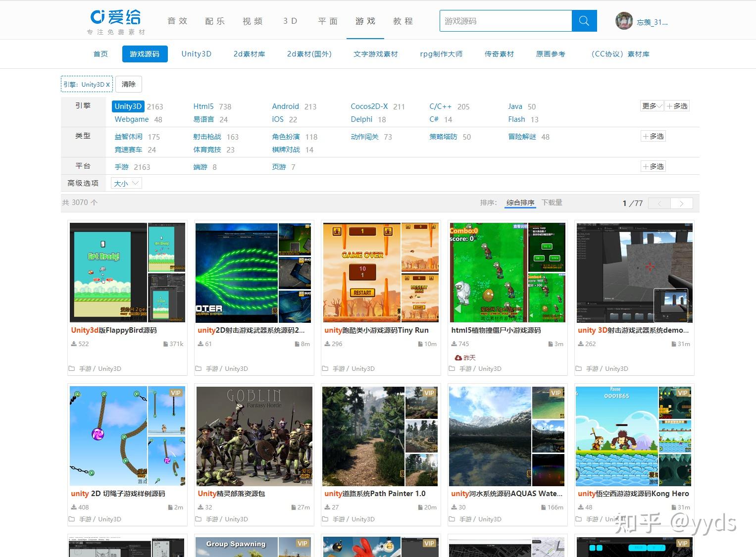Enable 多选 for the 平台 row
This screenshot has height=557, width=756.
(x=653, y=166)
